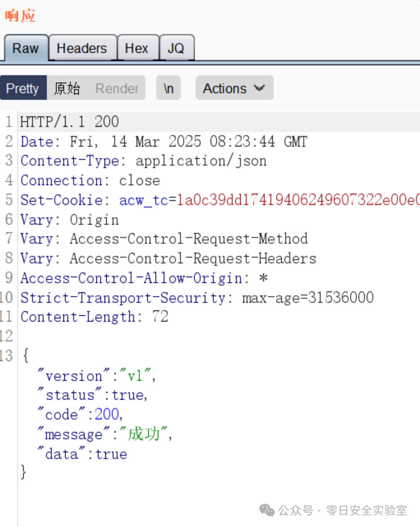Toggle the \n non-printable characters button
The height and width of the screenshot is (527, 420).
[168, 88]
